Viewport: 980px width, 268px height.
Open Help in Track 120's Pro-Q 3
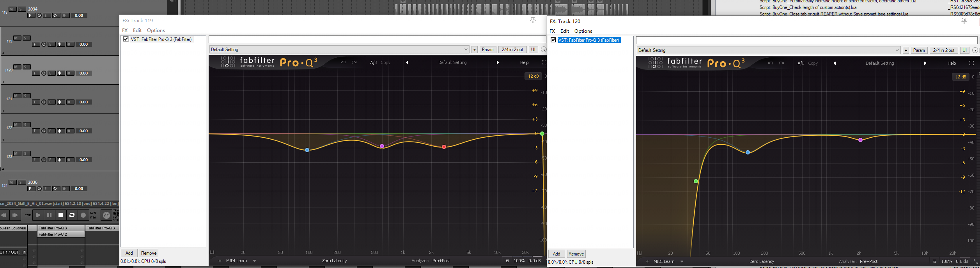point(952,63)
